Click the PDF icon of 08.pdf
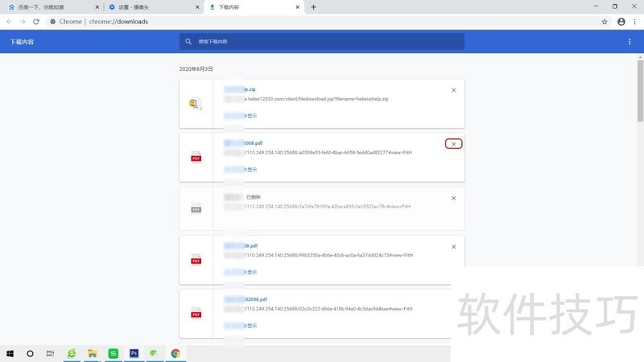 click(196, 260)
